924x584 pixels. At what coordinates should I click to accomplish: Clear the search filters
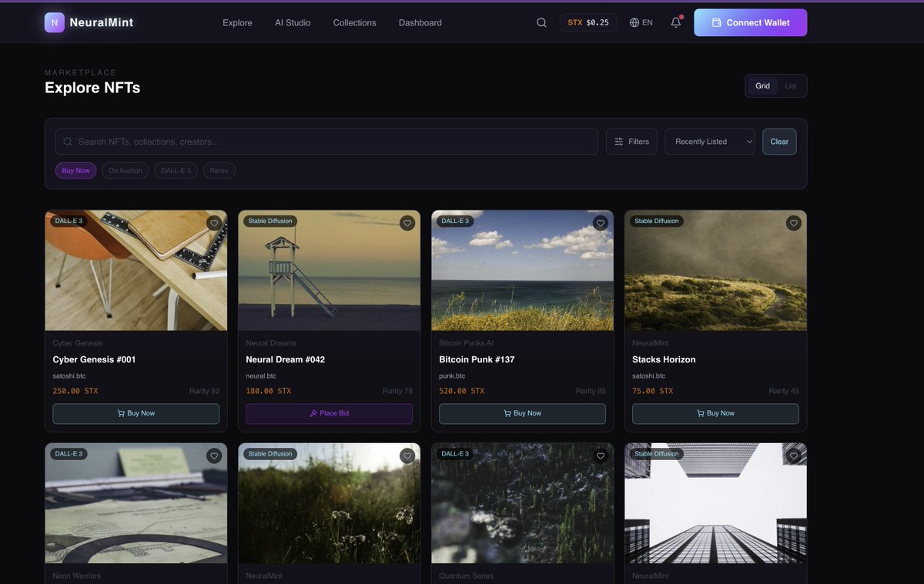pos(779,142)
